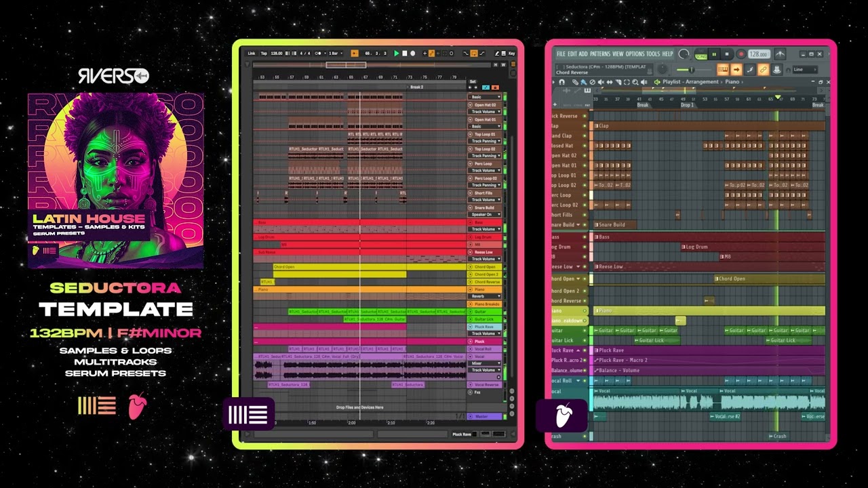Viewport: 868px width, 488px height.
Task: Click Ableton's square stop button
Action: tap(405, 53)
